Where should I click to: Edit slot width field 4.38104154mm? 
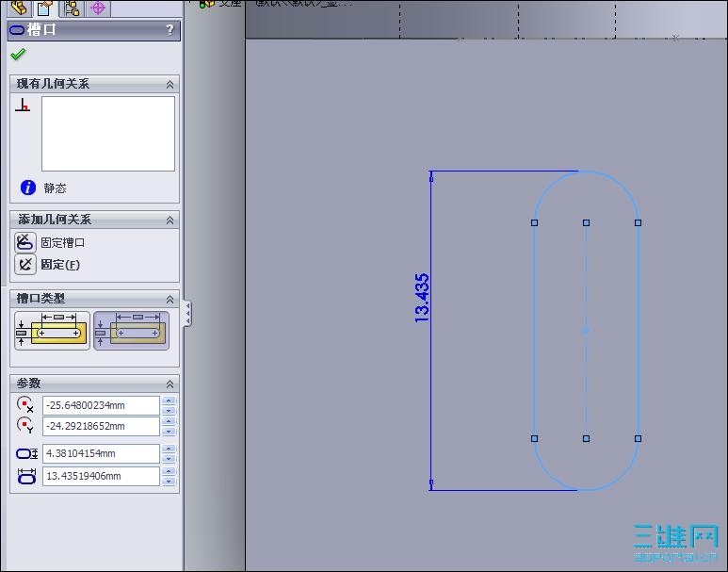101,453
